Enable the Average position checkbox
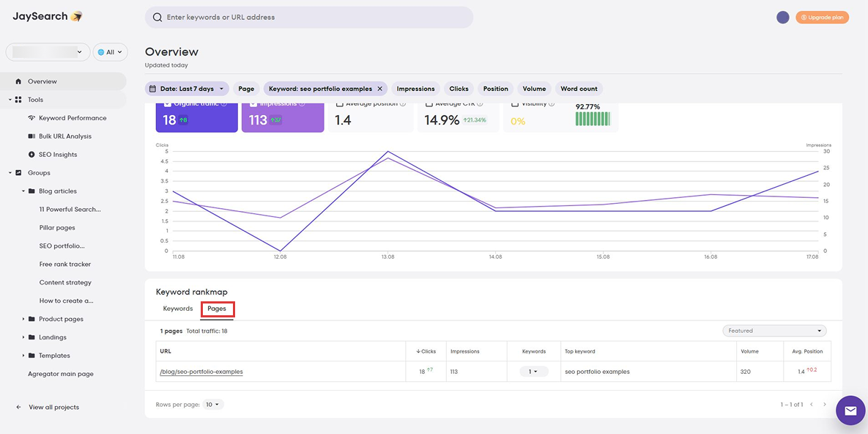This screenshot has width=868, height=434. (340, 103)
